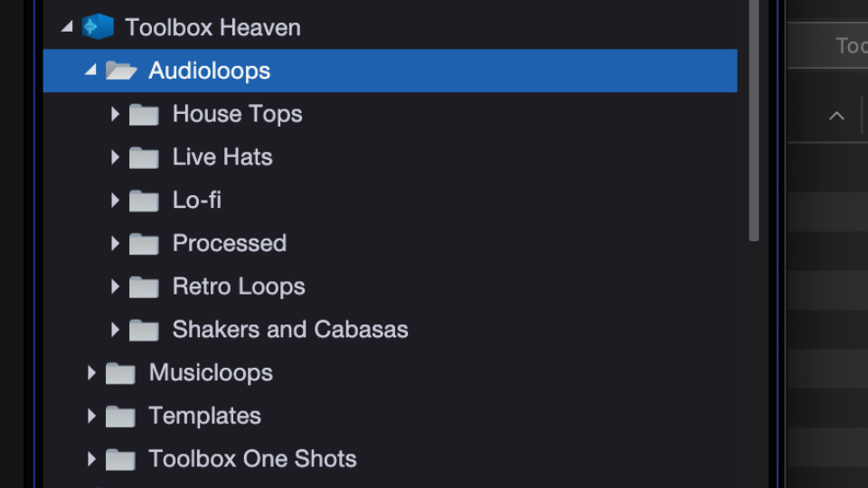Click the Toolbox Heaven blue cube icon

98,27
